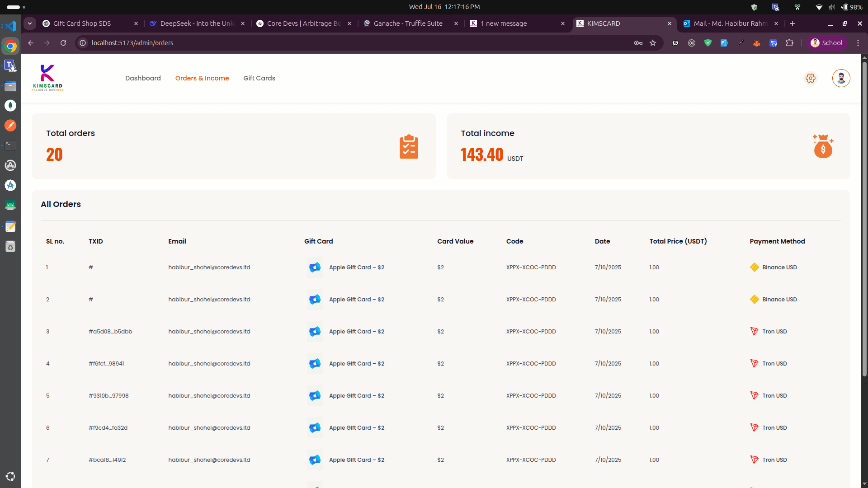Click the Tron USD payment icon on order 3
This screenshot has height=488, width=868.
(755, 331)
